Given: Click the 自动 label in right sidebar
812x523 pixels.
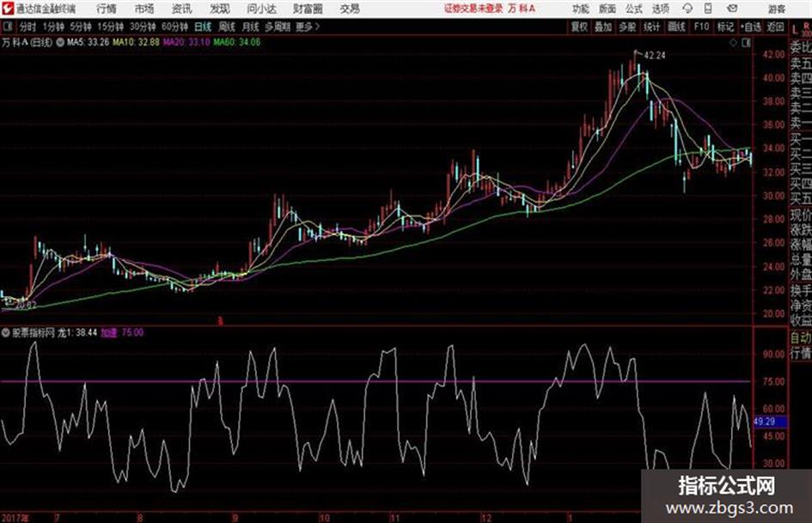Looking at the screenshot, I should (801, 338).
